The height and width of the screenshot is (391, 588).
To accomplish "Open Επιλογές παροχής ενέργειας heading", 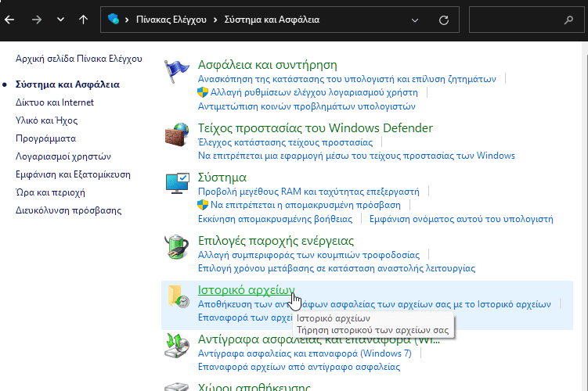I will 276,240.
